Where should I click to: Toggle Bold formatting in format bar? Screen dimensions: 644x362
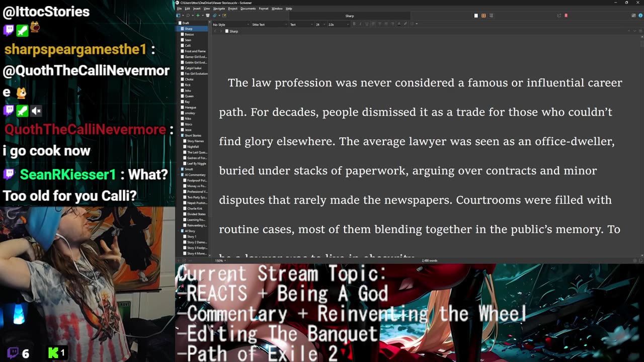(354, 24)
